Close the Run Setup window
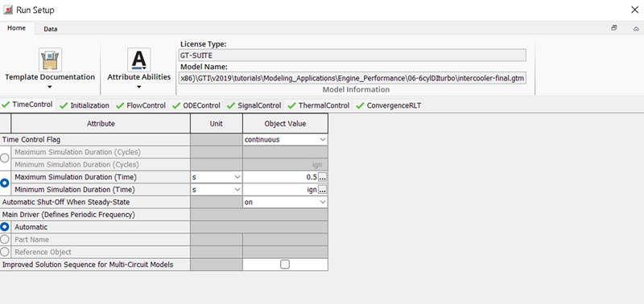 click(634, 10)
